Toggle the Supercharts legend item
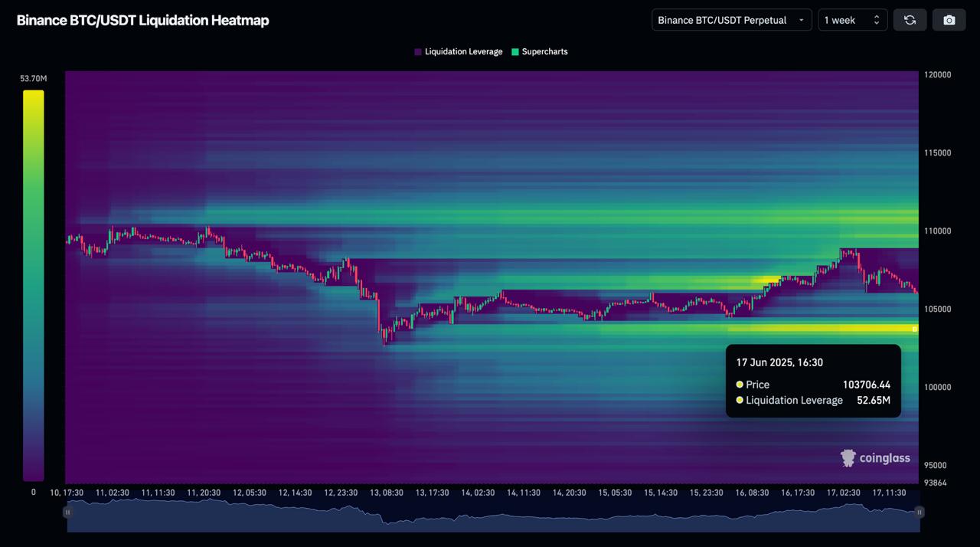980x547 pixels. point(539,51)
